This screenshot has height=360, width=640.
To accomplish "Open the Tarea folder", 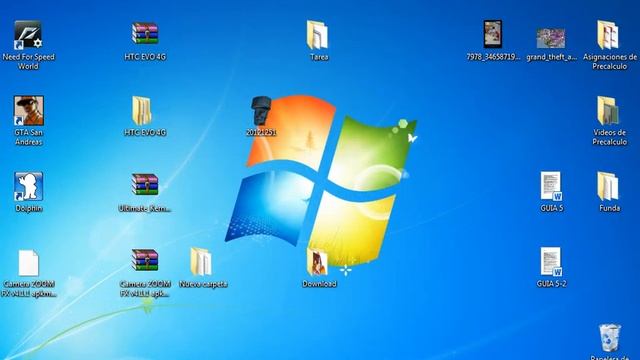I will click(x=318, y=35).
